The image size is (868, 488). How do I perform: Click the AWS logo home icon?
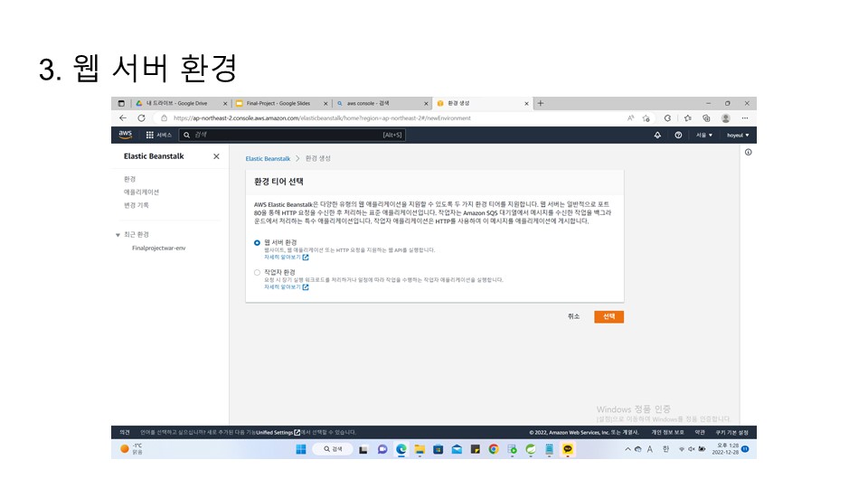click(126, 135)
